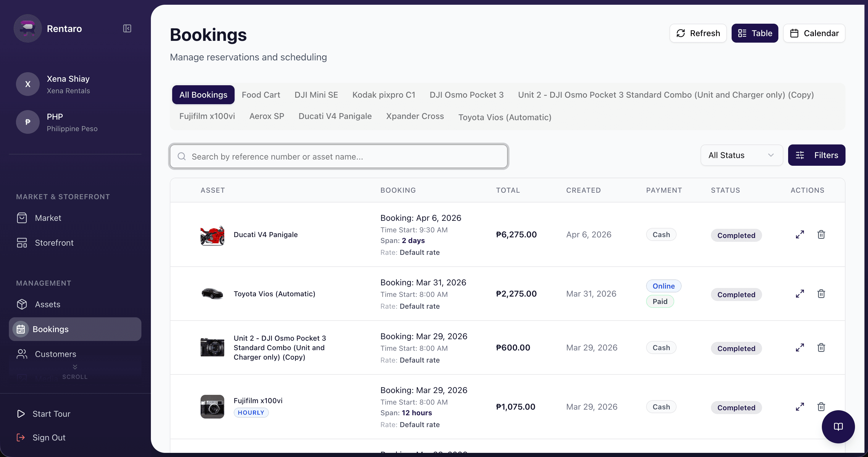868x457 pixels.
Task: Open the floating help book button
Action: (x=838, y=427)
